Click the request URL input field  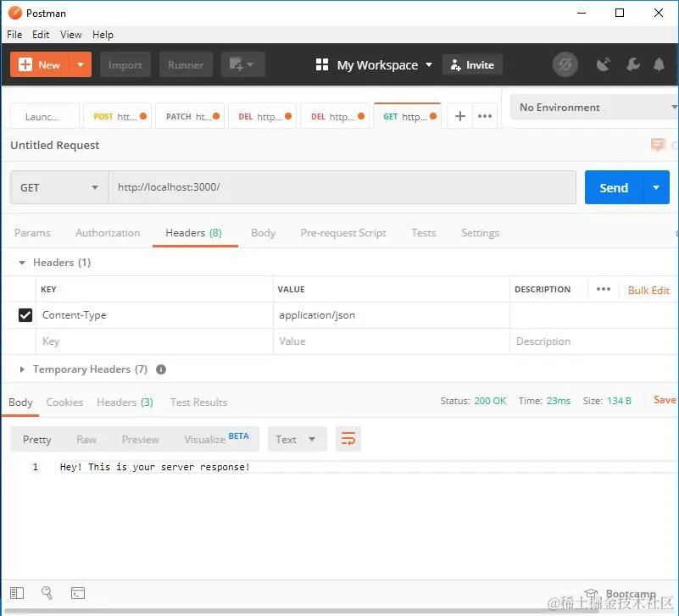(342, 187)
